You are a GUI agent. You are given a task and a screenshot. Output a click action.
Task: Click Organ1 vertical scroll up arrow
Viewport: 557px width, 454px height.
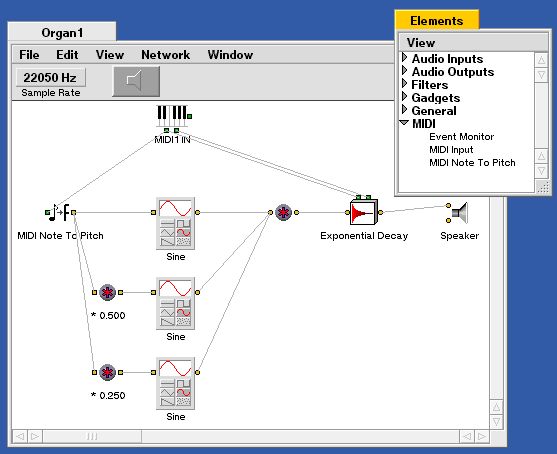[496, 407]
